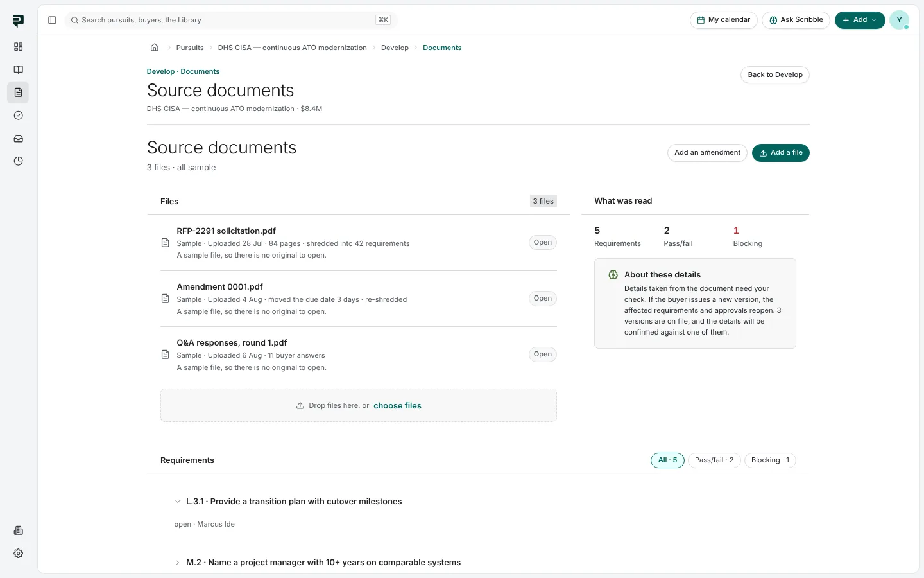Open Pursuits in the breadcrumb
The width and height of the screenshot is (924, 578).
pyautogui.click(x=190, y=48)
